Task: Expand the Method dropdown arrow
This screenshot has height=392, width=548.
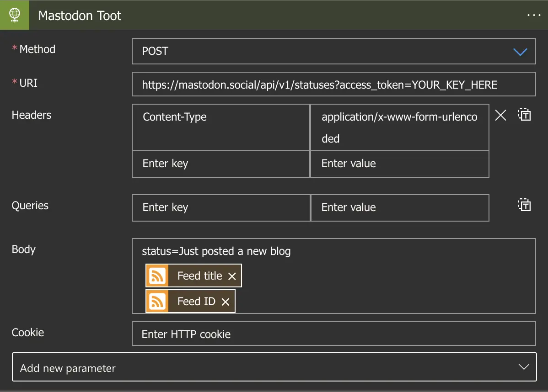Action: pyautogui.click(x=520, y=52)
